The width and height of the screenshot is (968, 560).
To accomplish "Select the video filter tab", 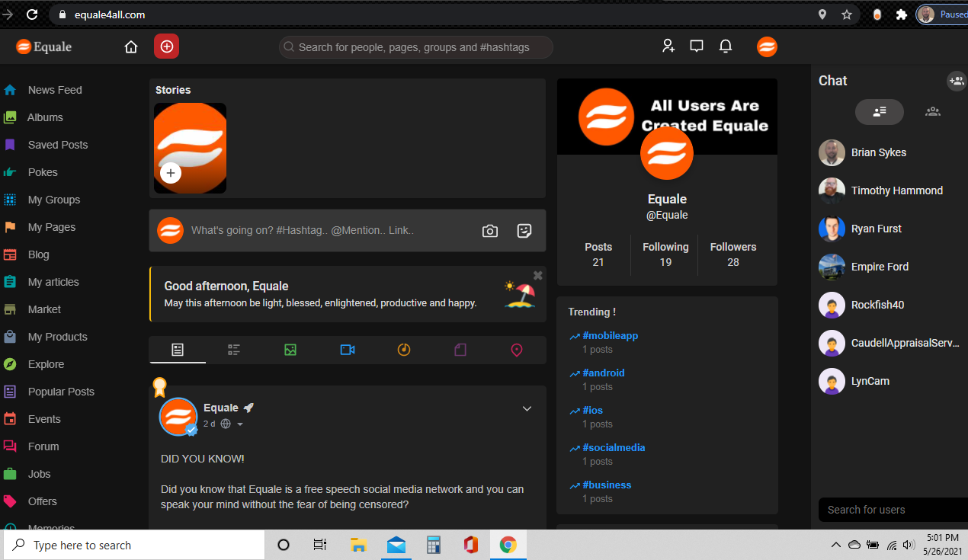I will point(348,350).
